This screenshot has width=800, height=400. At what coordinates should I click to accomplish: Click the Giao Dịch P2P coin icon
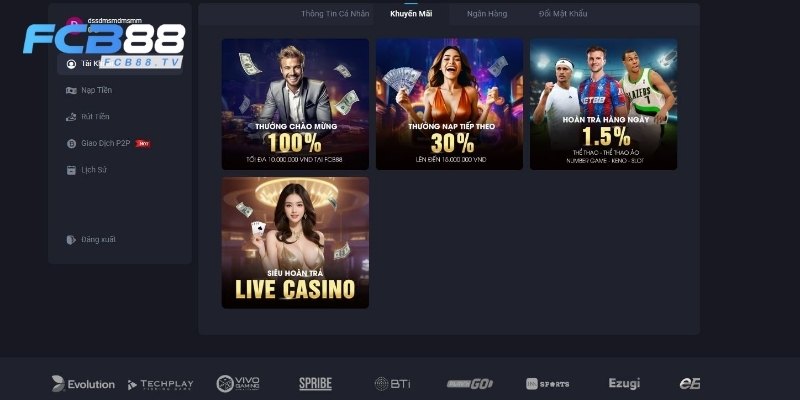click(71, 143)
